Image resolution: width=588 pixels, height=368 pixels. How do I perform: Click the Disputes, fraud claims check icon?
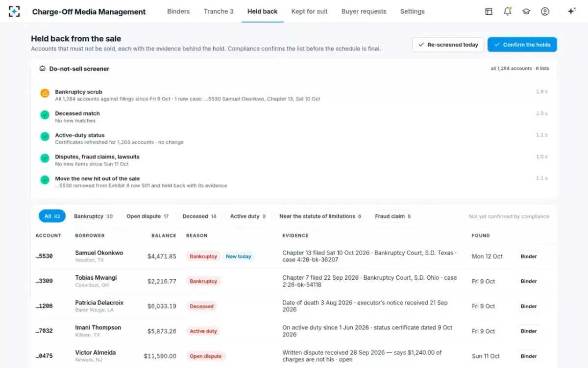45,158
